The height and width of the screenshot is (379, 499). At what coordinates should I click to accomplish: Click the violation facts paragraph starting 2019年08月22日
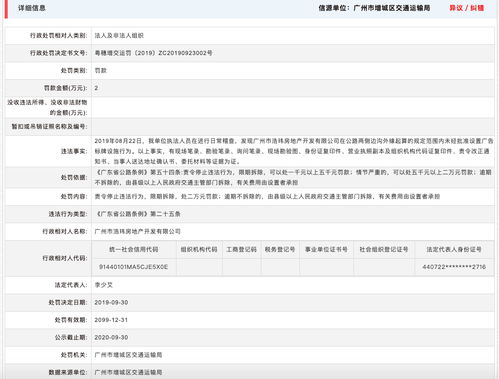[x=294, y=151]
